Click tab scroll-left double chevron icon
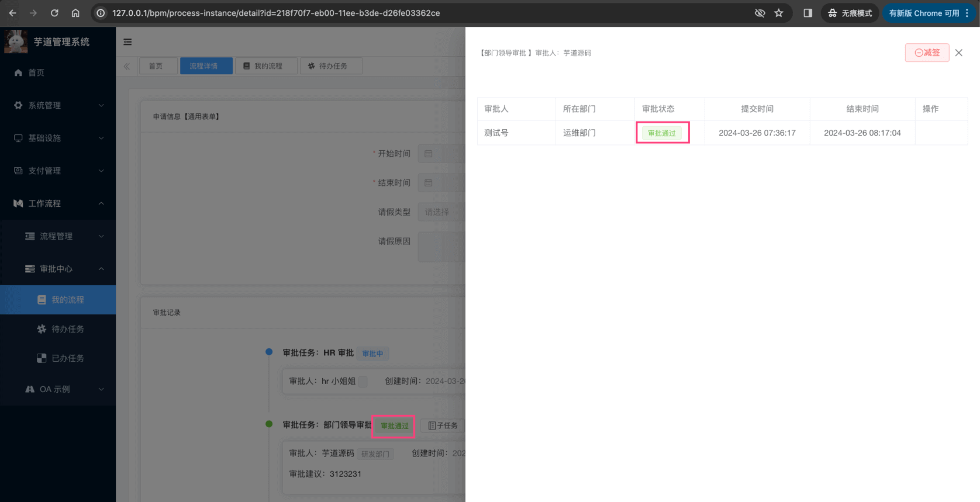 pos(127,66)
